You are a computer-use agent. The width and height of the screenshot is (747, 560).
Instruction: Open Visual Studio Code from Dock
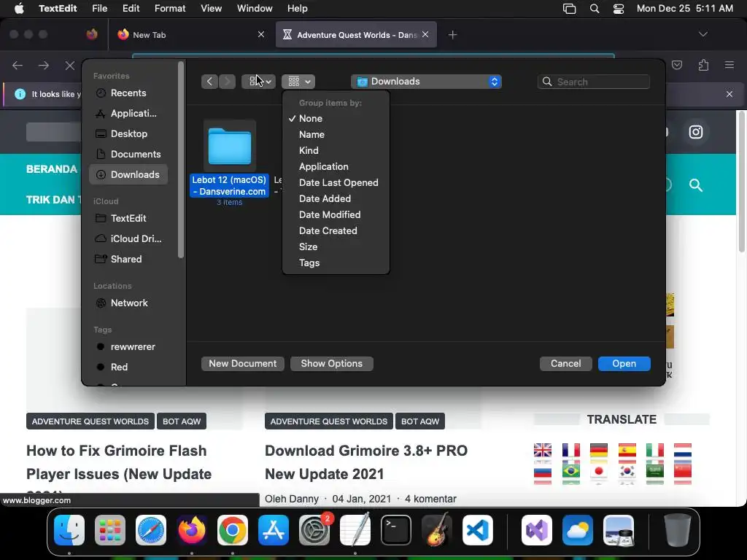click(x=478, y=530)
